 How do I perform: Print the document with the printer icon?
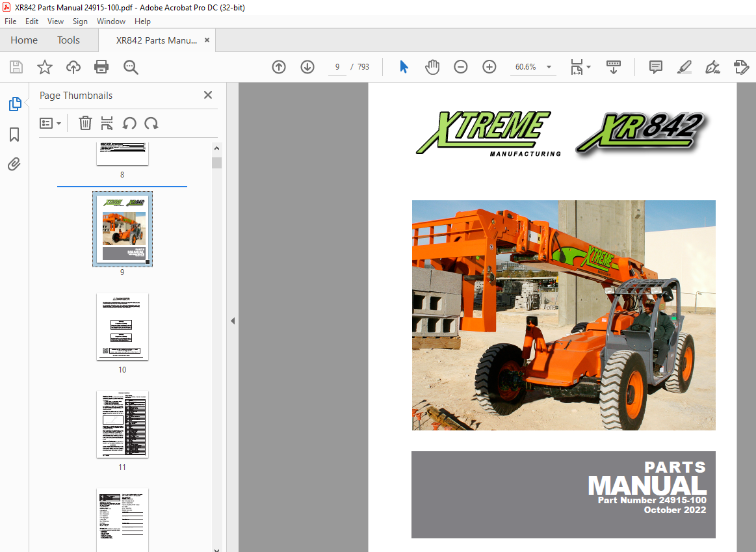(x=101, y=67)
